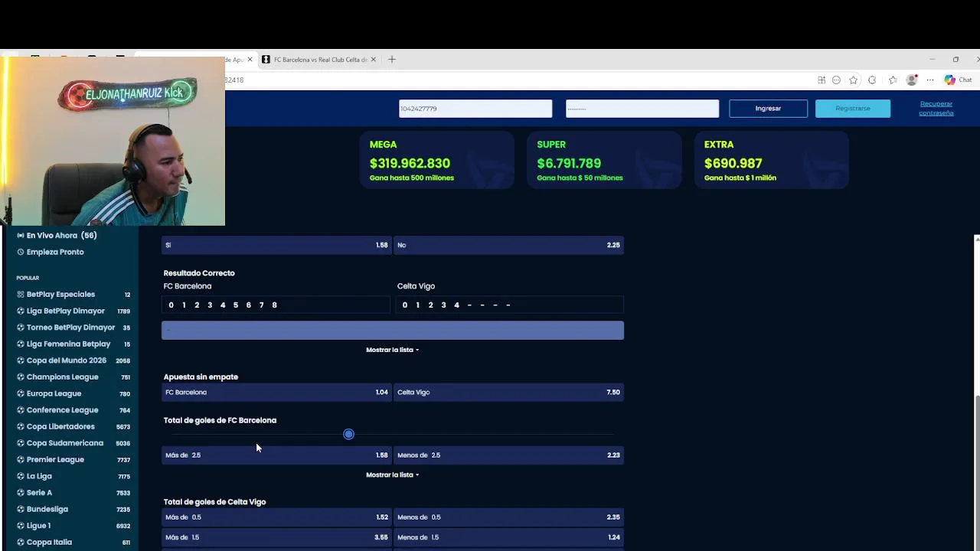Image resolution: width=980 pixels, height=551 pixels.
Task: Click the Ingresar login button
Action: pos(768,109)
